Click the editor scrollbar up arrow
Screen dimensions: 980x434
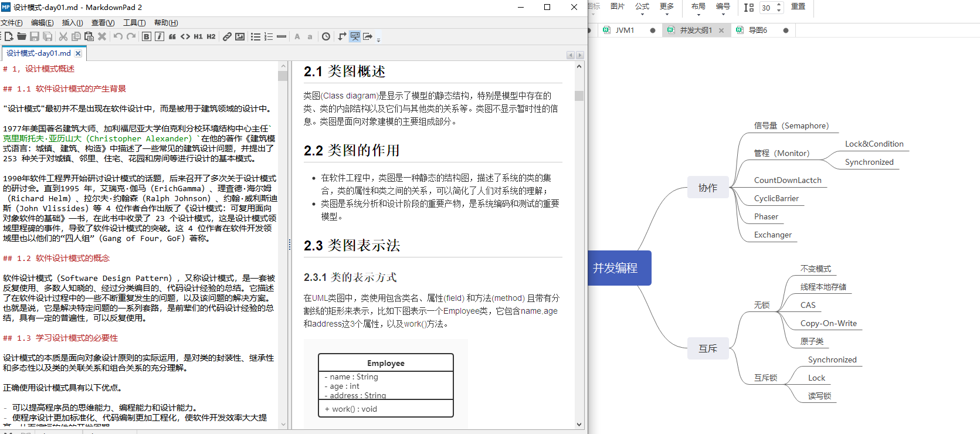tap(283, 66)
